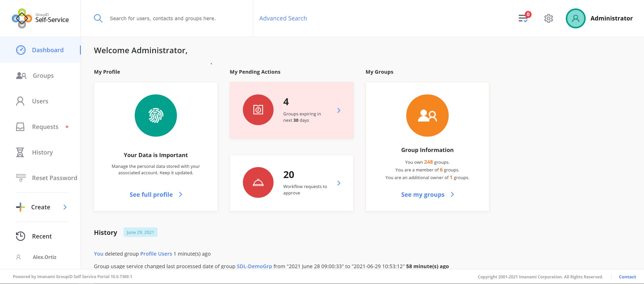Click the Advanced Search link
The image size is (644, 284).
pyautogui.click(x=283, y=18)
